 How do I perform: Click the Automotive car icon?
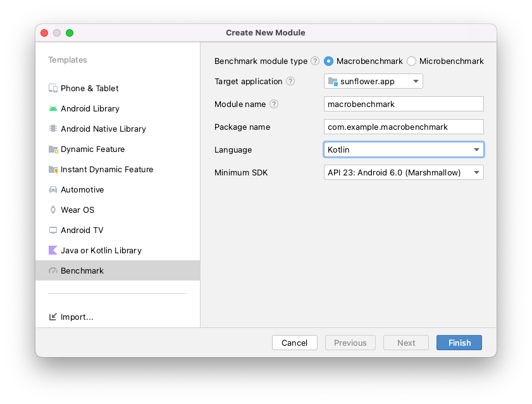tap(53, 189)
